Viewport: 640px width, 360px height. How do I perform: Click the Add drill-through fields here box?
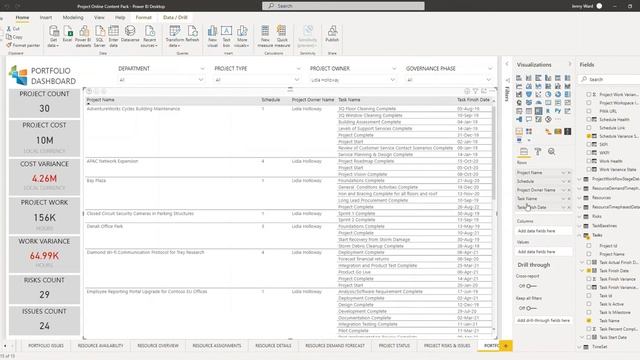pos(543,320)
